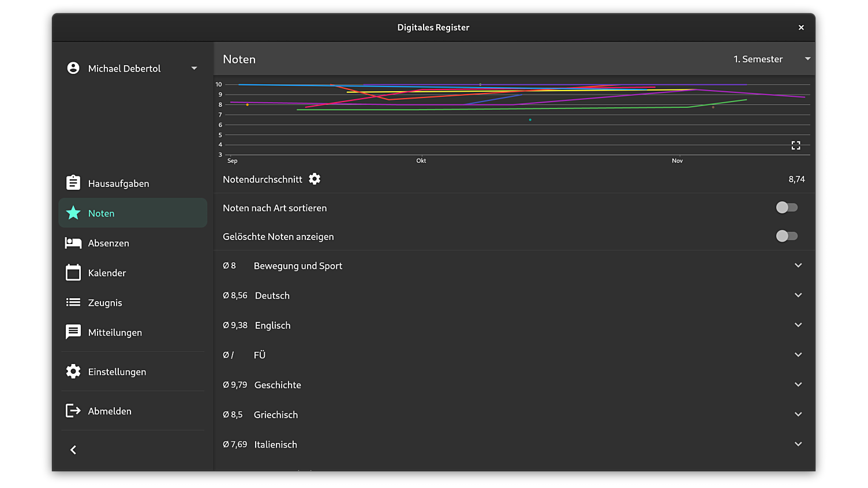Expand the Englisch average row
This screenshot has height=488, width=868.
coord(798,325)
